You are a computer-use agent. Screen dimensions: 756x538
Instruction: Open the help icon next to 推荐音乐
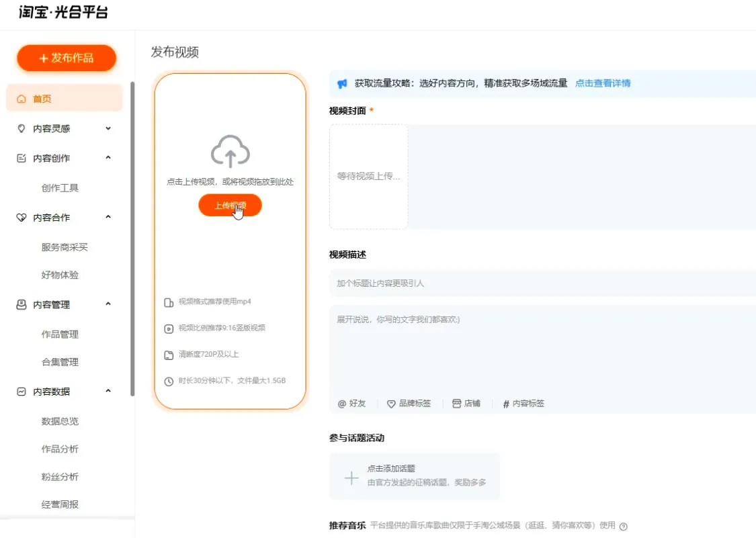click(x=624, y=527)
